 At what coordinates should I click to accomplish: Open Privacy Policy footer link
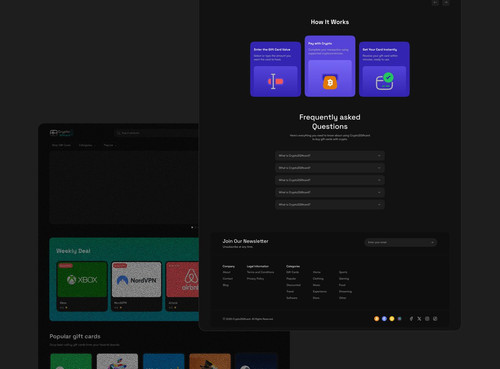tap(255, 279)
